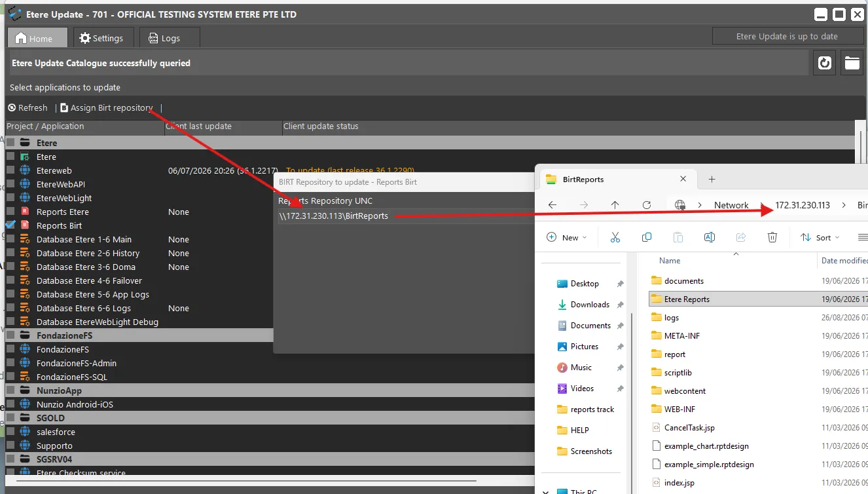Click the Client last update column header

tap(223, 126)
